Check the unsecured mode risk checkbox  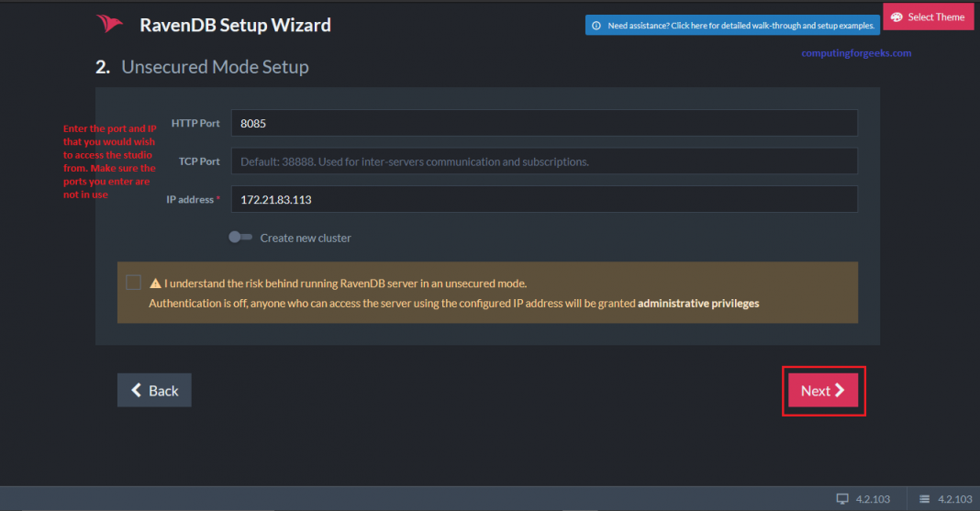click(x=134, y=283)
